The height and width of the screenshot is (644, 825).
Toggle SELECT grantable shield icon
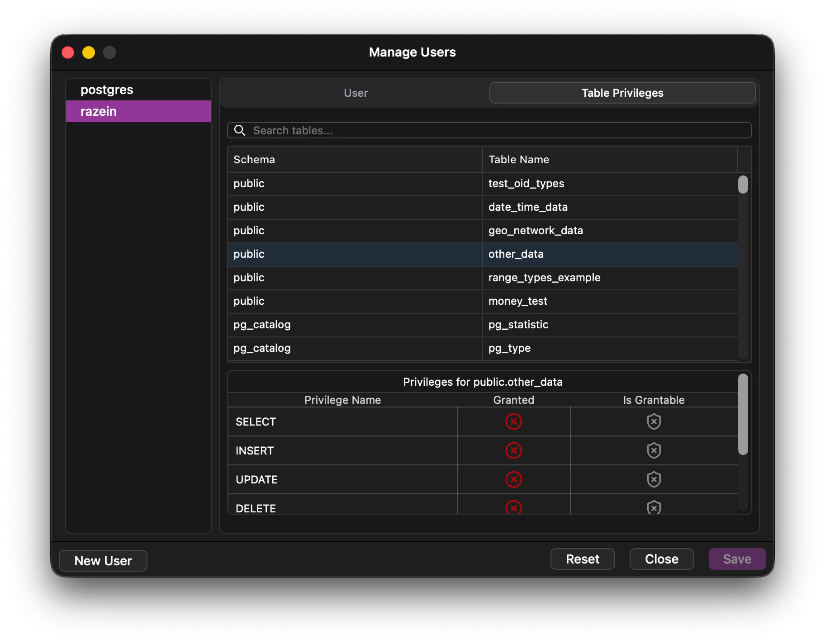[654, 421]
